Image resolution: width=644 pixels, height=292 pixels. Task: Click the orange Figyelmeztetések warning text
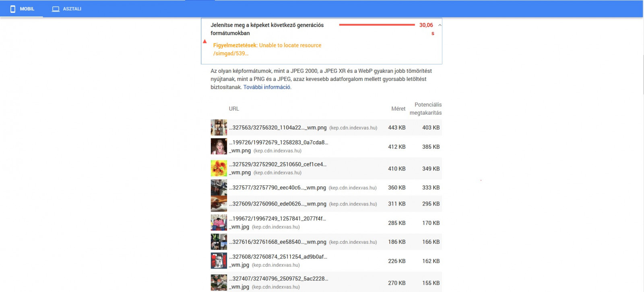pyautogui.click(x=267, y=49)
